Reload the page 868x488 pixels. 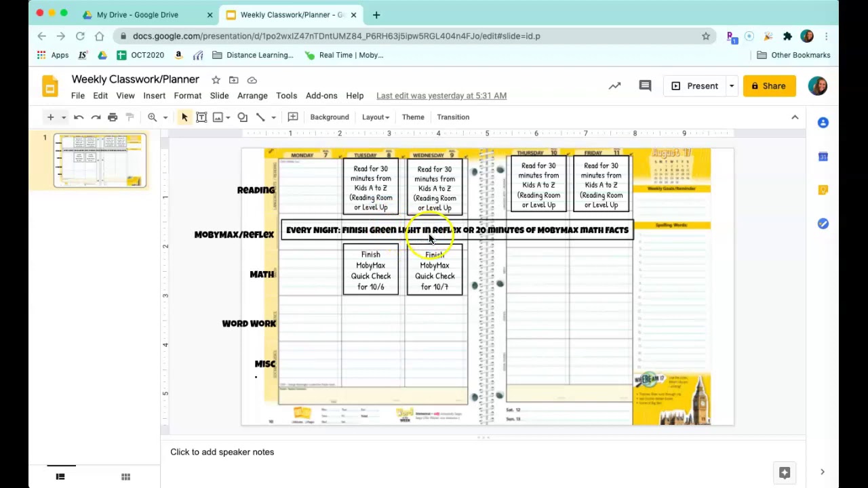click(x=80, y=36)
